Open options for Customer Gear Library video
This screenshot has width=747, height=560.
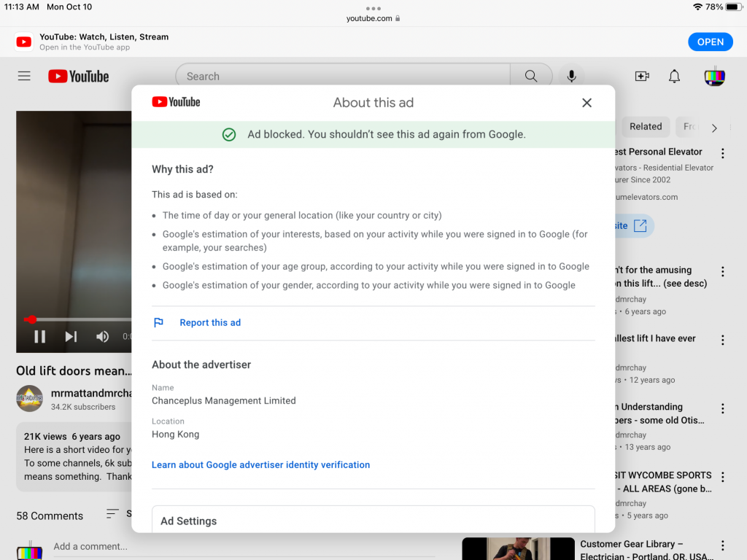click(723, 545)
